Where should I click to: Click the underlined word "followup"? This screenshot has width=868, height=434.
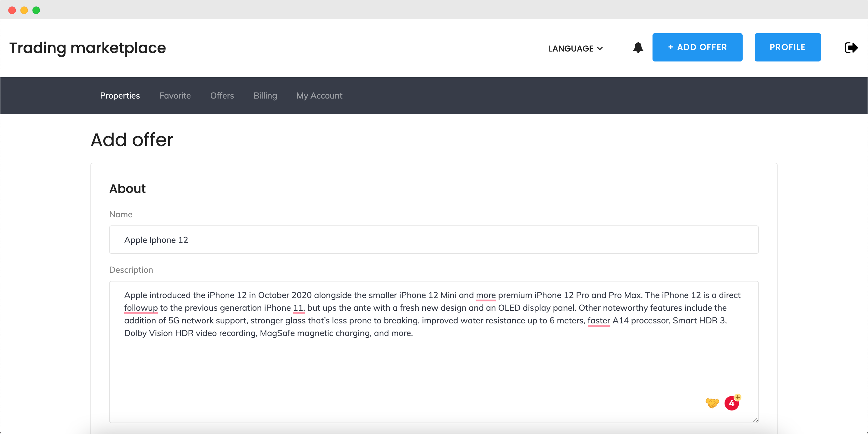click(x=141, y=308)
